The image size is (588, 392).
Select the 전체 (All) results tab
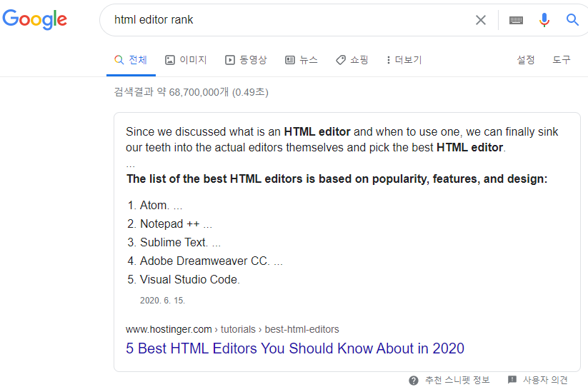[x=131, y=60]
